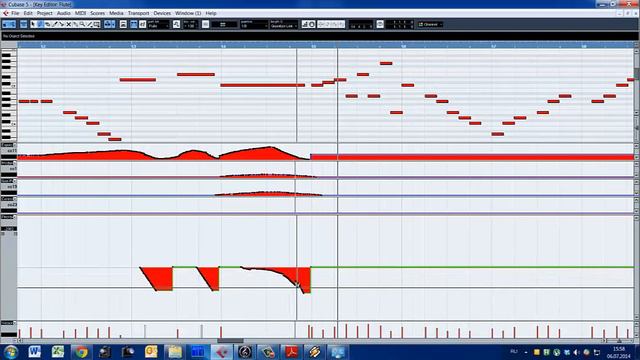Open Excel from the taskbar
The height and width of the screenshot is (360, 640).
coord(58,352)
